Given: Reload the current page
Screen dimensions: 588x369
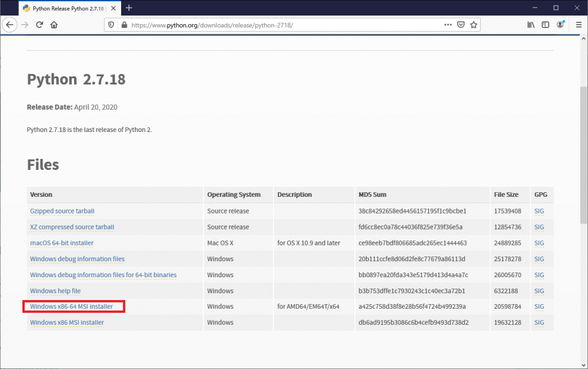Looking at the screenshot, I should tap(39, 25).
